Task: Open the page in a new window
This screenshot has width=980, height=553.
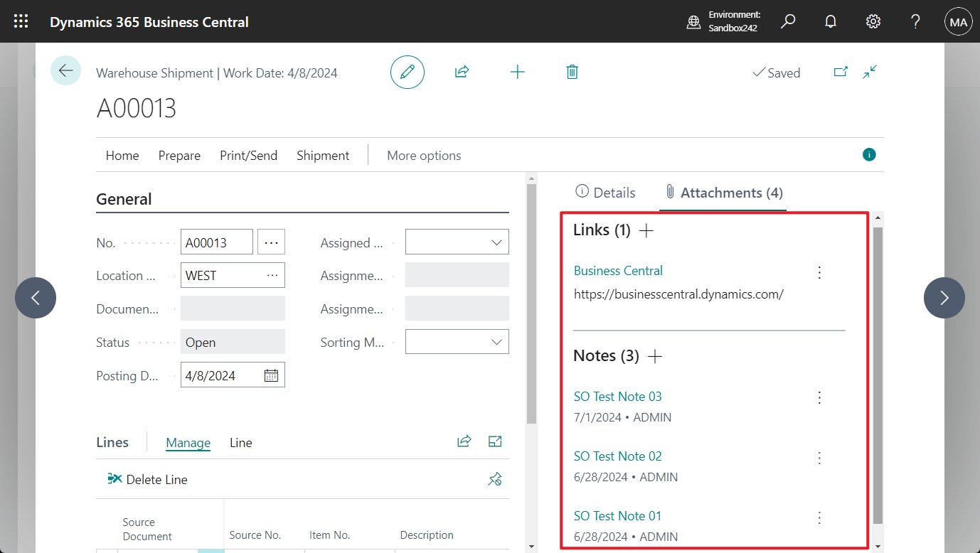Action: [x=841, y=72]
